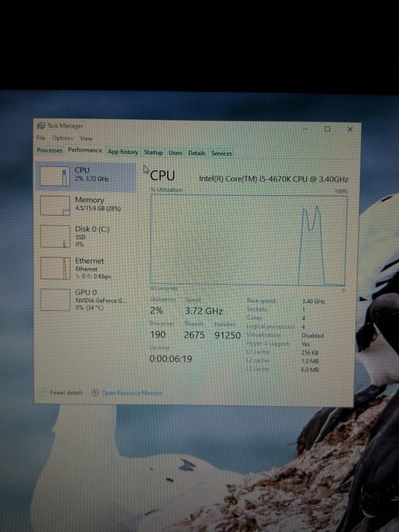Click the 0:00:06:19 up time value
The image size is (399, 532).
tap(171, 359)
